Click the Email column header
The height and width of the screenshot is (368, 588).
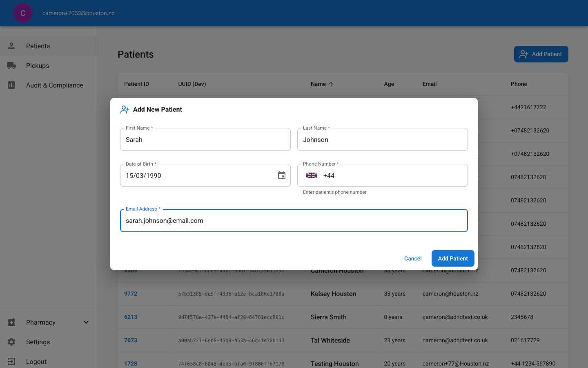(430, 84)
